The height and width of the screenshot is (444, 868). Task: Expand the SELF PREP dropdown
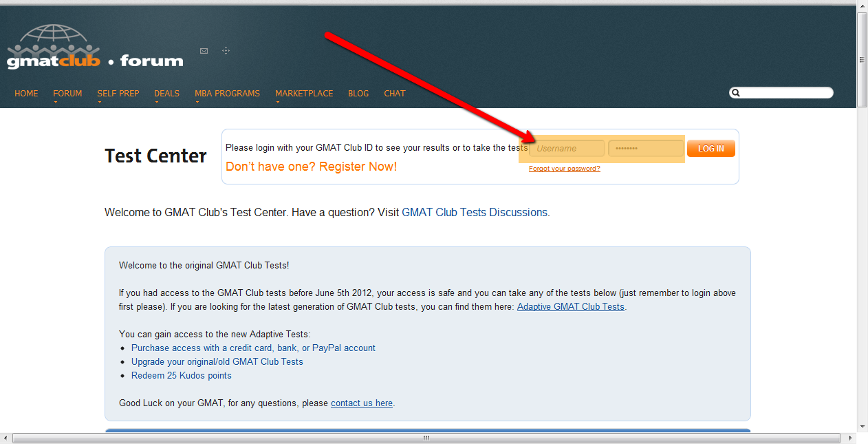tap(118, 94)
